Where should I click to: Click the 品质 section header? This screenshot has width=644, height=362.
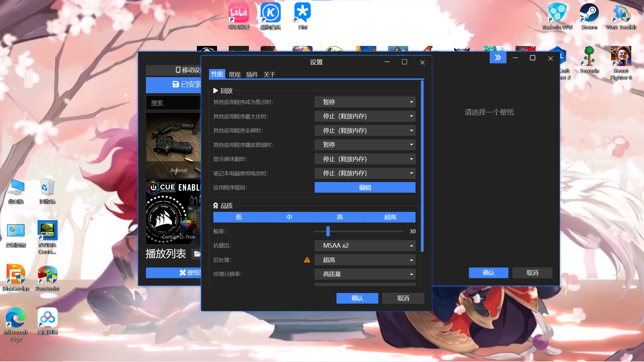pyautogui.click(x=223, y=206)
